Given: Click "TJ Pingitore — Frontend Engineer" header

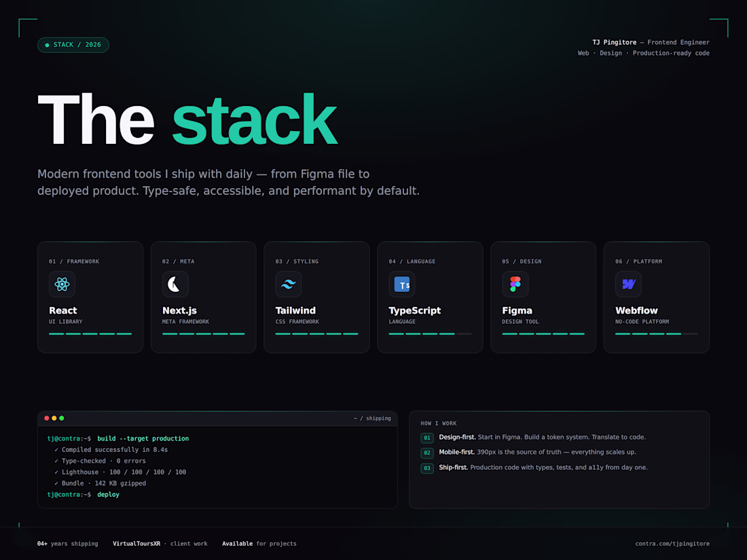Looking at the screenshot, I should (x=651, y=42).
